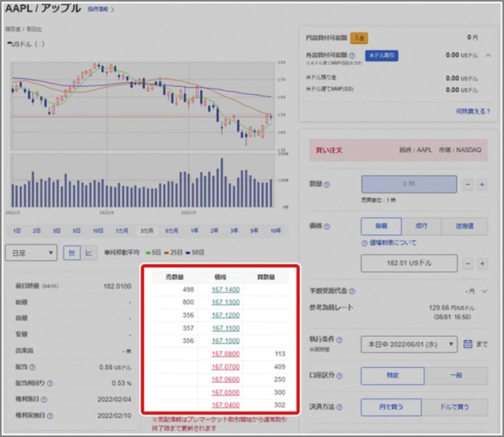Click the candlestick price chart area
The width and height of the screenshot is (504, 437).
tap(143, 106)
